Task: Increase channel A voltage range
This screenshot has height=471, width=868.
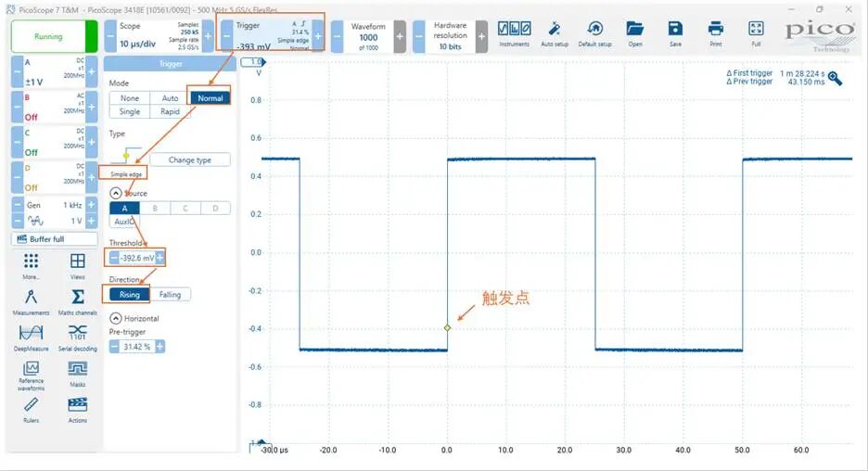Action: tap(91, 72)
